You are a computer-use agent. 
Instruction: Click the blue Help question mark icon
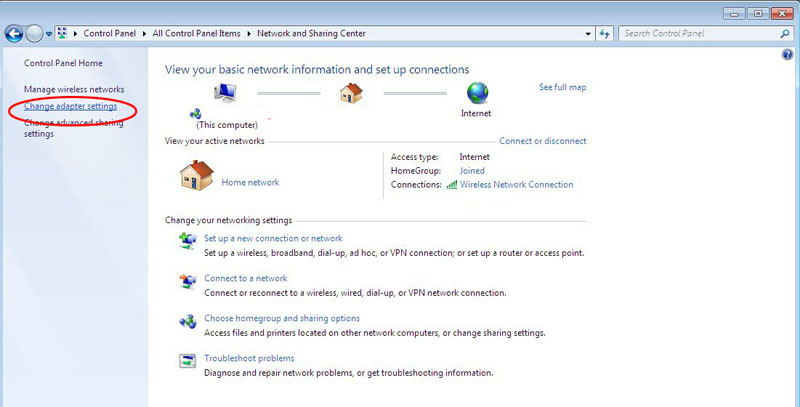coord(787,54)
